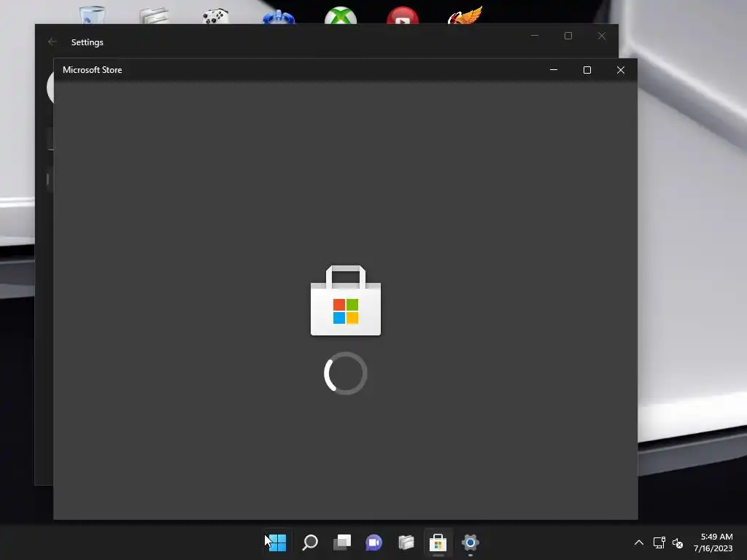Click the Settings window title text
Screen dimensions: 747x560
point(88,42)
